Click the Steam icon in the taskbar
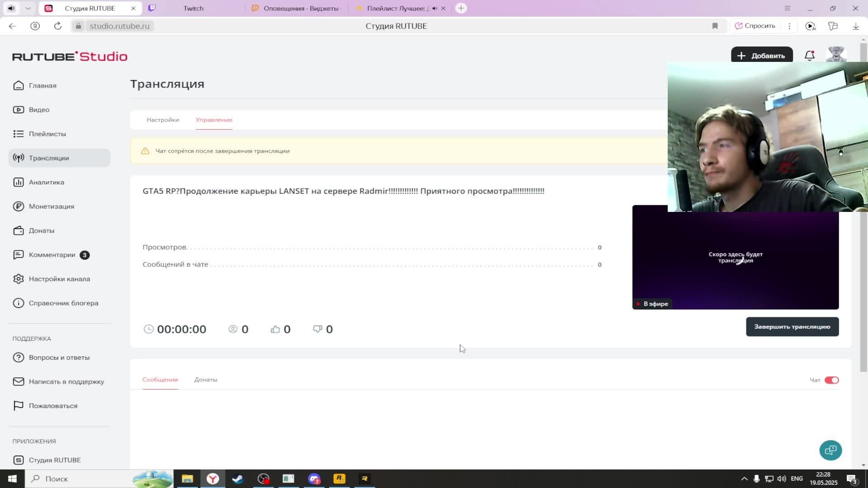Viewport: 868px width, 488px height. point(238,479)
